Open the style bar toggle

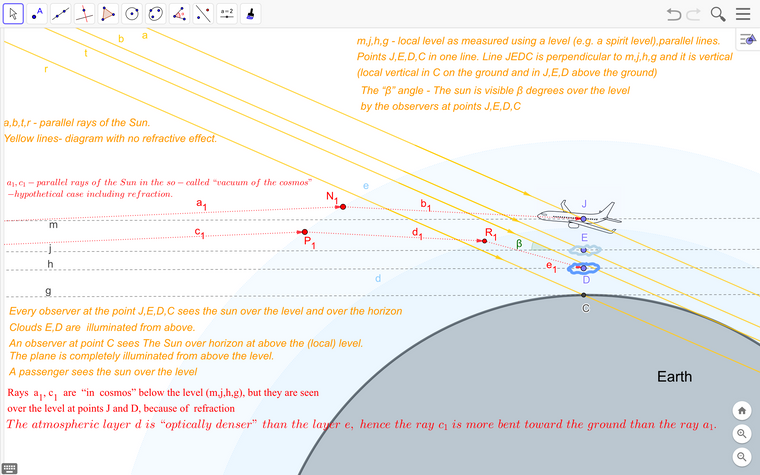pos(748,40)
